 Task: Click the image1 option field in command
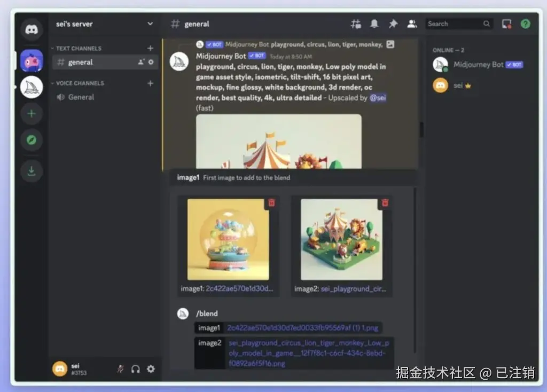click(x=288, y=328)
